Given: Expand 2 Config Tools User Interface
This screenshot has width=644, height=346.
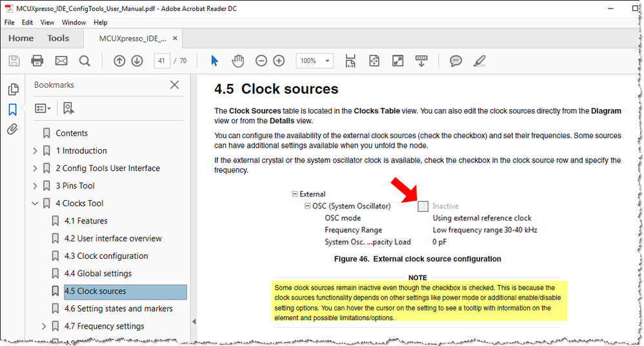Looking at the screenshot, I should click(35, 168).
